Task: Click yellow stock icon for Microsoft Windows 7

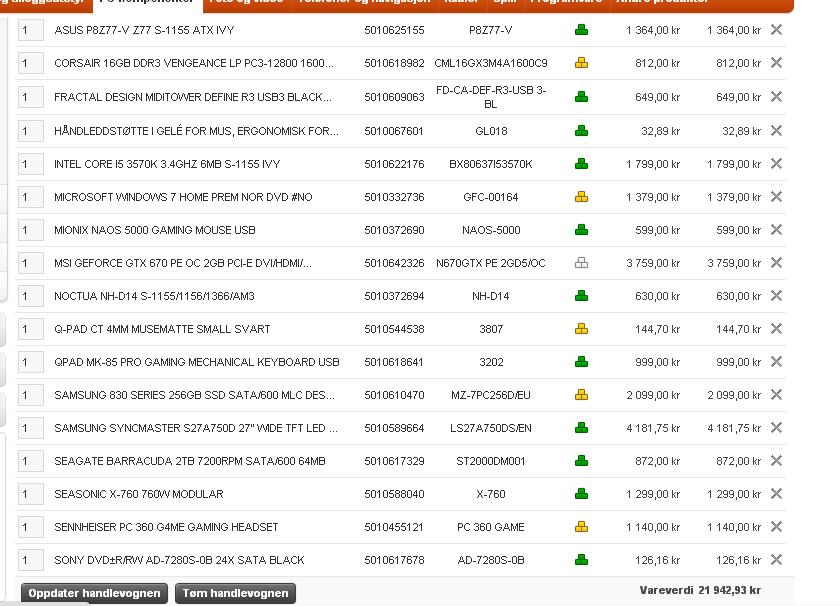Action: [581, 197]
